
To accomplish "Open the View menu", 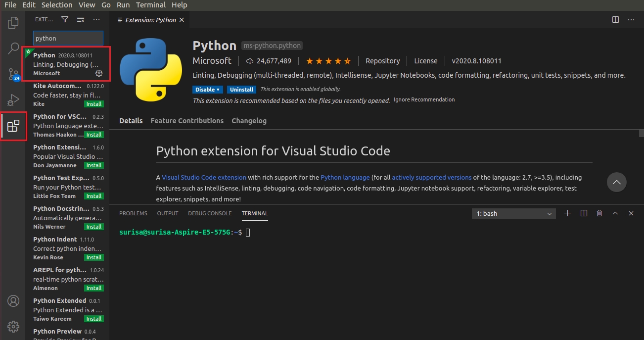I will (x=87, y=5).
